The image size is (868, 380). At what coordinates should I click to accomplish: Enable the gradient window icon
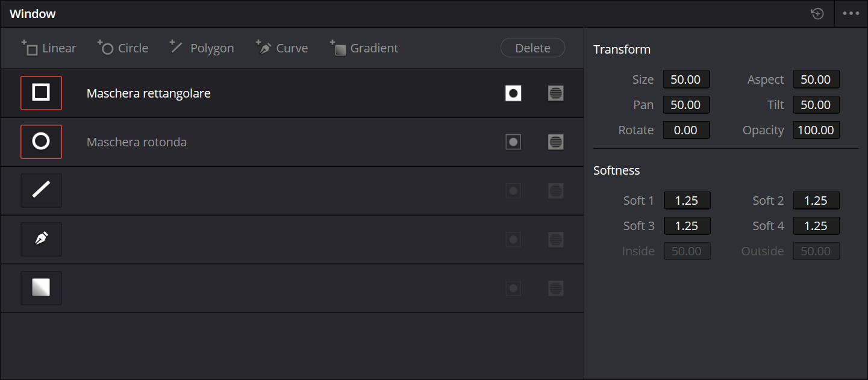click(41, 288)
